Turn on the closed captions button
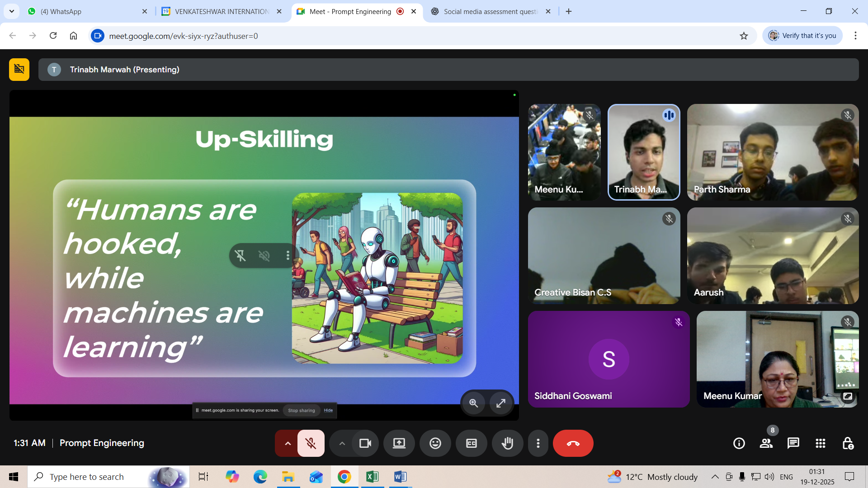The height and width of the screenshot is (488, 868). pyautogui.click(x=471, y=443)
